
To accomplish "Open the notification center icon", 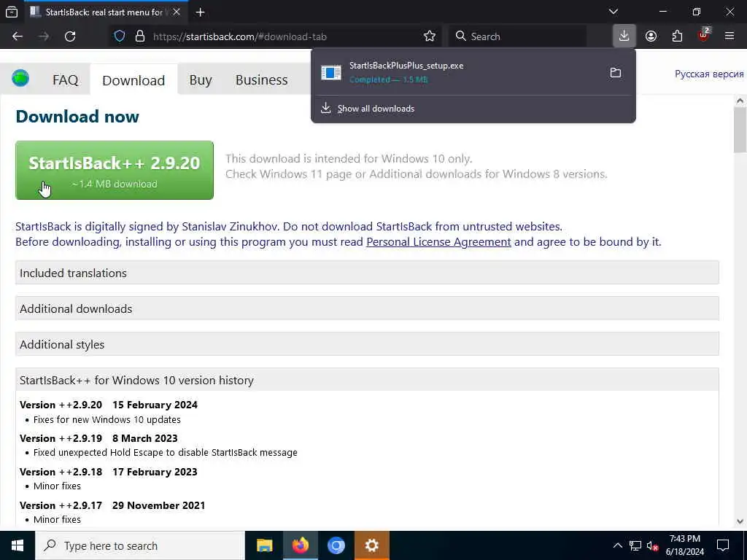I will click(723, 545).
